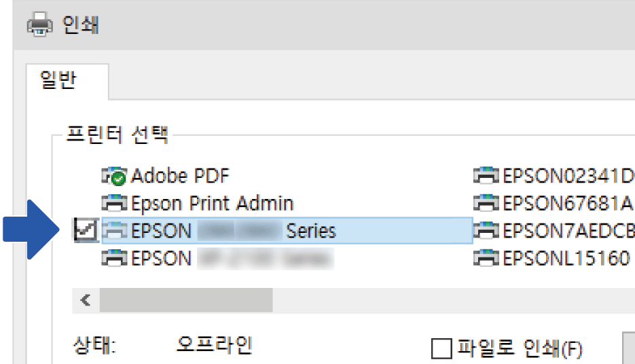Click the EPSONL15160 printer icon
The height and width of the screenshot is (364, 635).
[x=487, y=258]
